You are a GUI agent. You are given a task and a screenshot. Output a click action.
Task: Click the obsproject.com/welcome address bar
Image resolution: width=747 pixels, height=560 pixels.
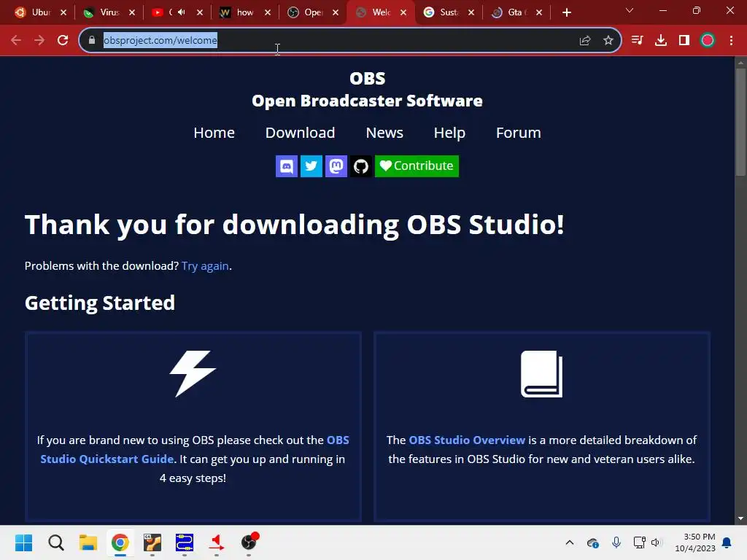[x=349, y=40]
